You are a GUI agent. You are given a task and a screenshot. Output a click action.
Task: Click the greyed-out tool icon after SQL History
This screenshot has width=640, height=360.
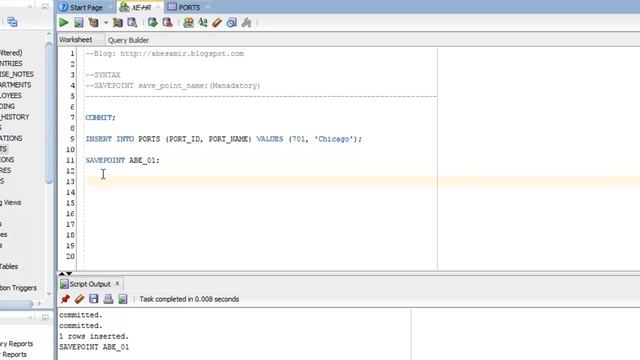[246, 22]
